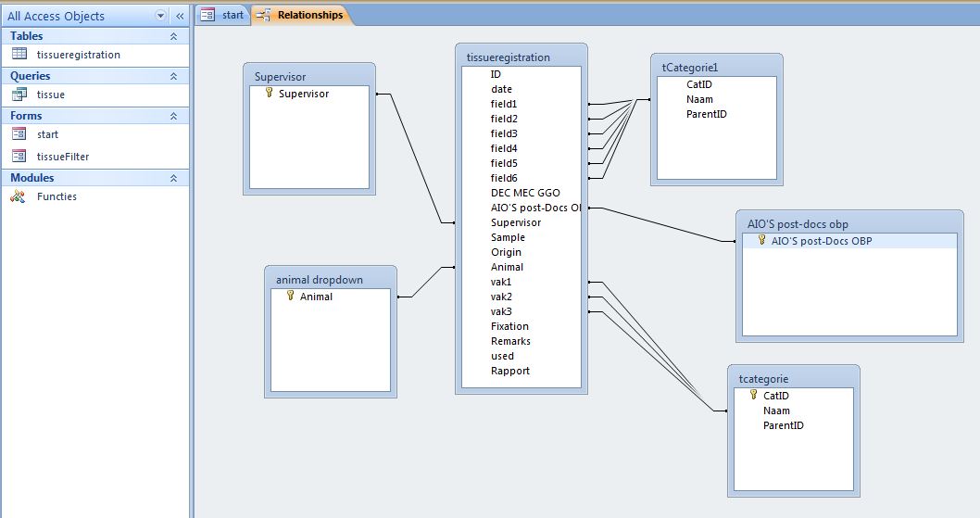Select the Relationships tab
Screen dimensions: 980x518
(x=301, y=15)
